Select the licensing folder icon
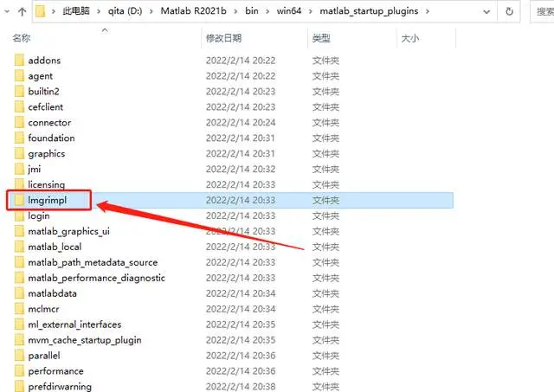Viewport: 554px width, 392px height. pos(19,184)
